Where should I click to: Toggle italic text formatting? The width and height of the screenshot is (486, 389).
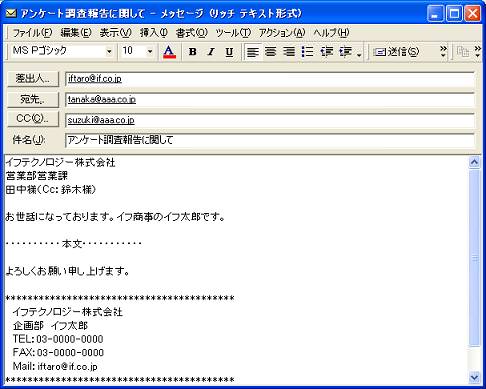tap(211, 52)
